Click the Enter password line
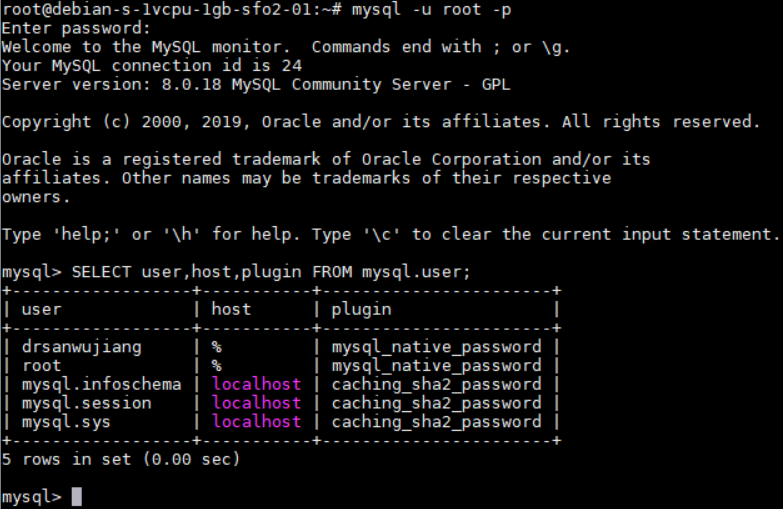Viewport: 783px width, 509px height. (x=76, y=28)
